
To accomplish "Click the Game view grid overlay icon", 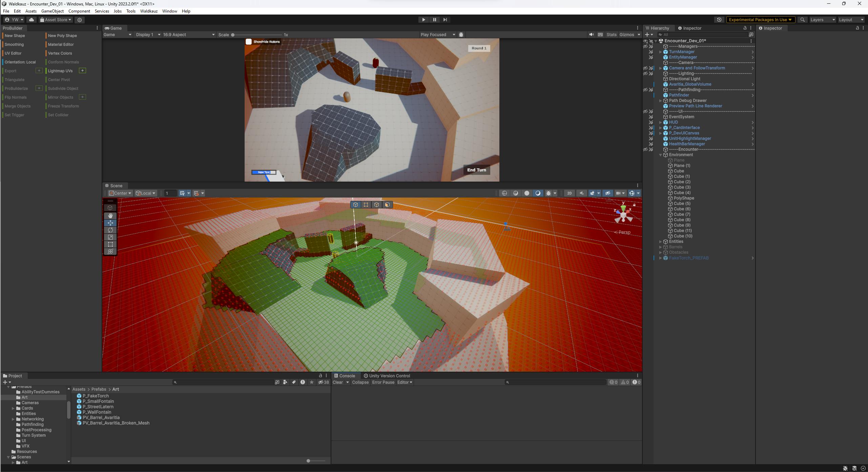I will point(600,35).
